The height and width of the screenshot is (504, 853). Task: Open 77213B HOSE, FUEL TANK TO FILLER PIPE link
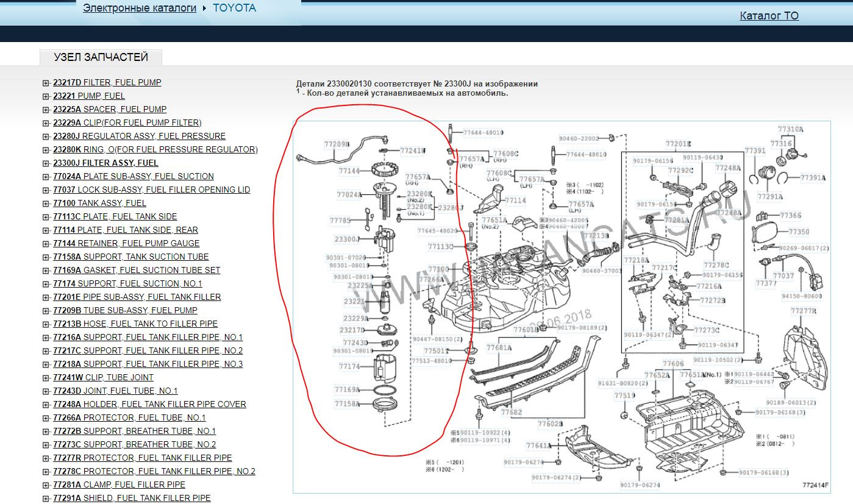tap(135, 324)
